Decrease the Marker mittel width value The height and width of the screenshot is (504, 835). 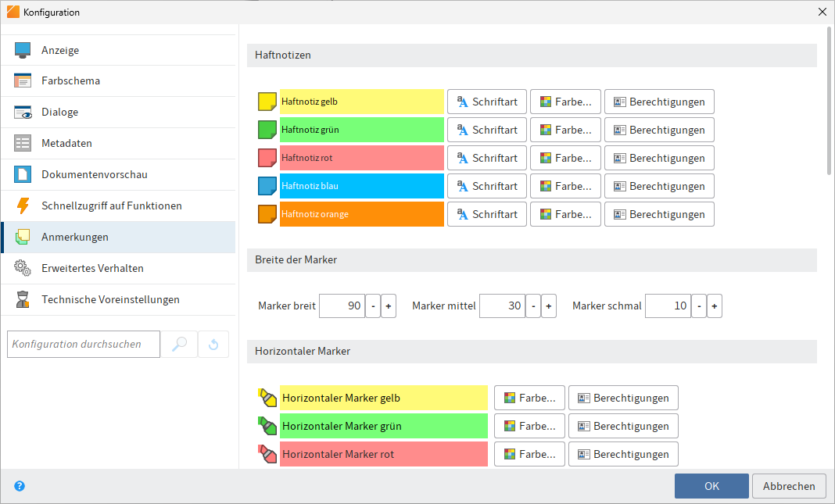click(533, 306)
